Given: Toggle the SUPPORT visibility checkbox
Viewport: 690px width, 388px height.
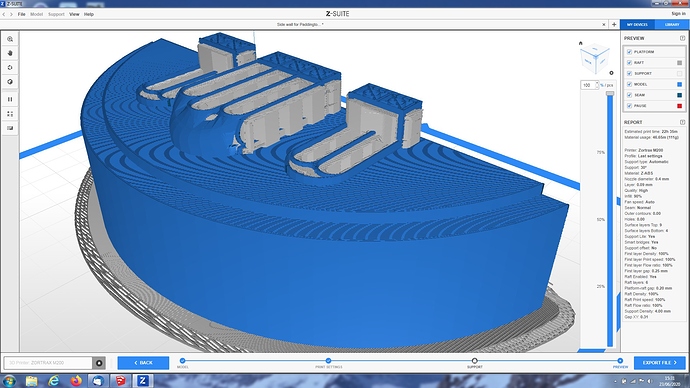Looking at the screenshot, I should coord(629,73).
